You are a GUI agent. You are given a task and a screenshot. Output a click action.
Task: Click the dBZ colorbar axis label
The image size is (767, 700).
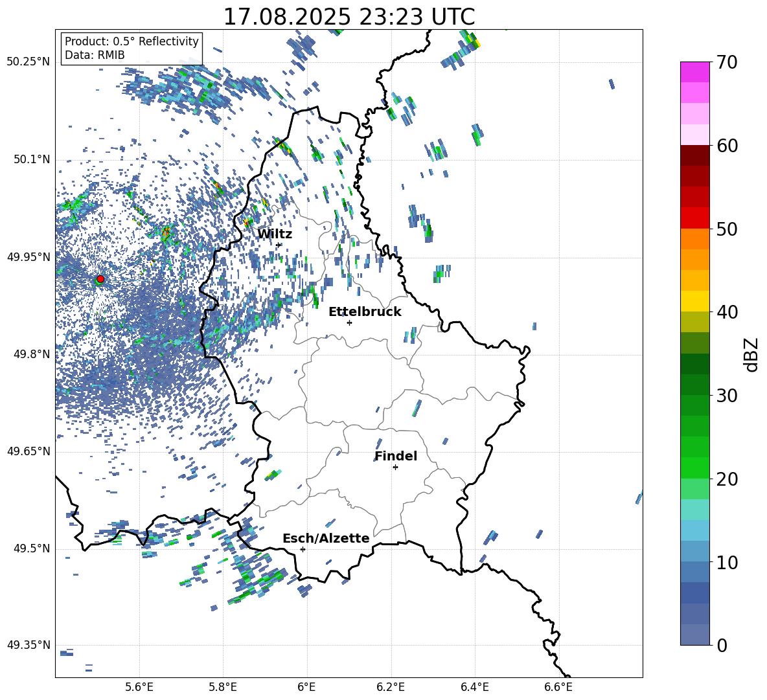click(x=752, y=354)
